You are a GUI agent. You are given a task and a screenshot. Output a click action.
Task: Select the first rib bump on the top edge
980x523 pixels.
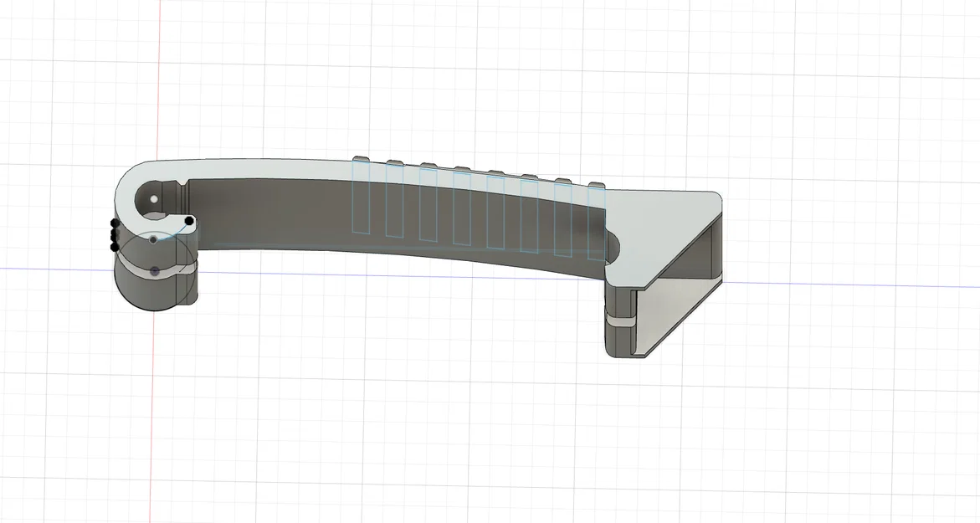coord(362,157)
